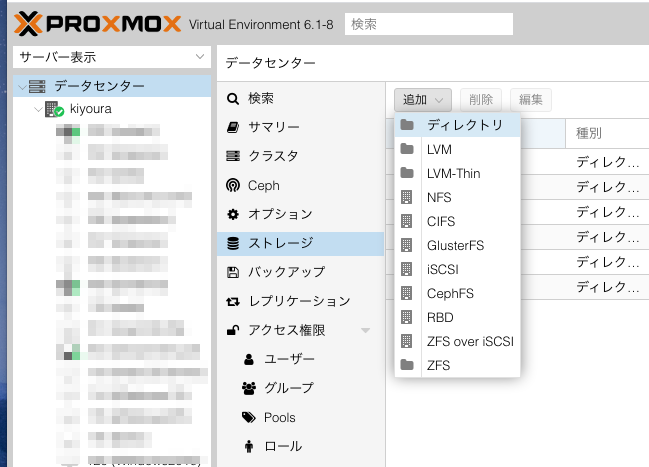The image size is (649, 467).
Task: Choose CephFS from the add menu
Action: tap(457, 293)
